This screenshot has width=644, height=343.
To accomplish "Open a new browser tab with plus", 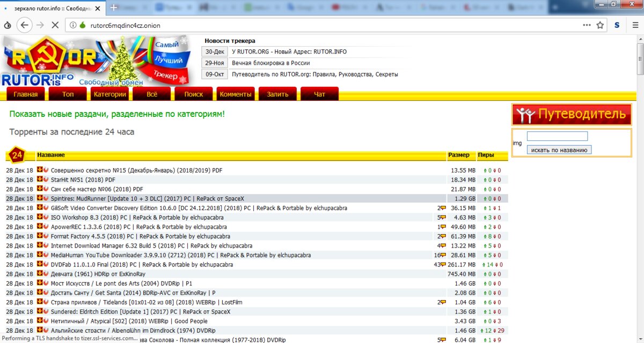I will point(114,8).
